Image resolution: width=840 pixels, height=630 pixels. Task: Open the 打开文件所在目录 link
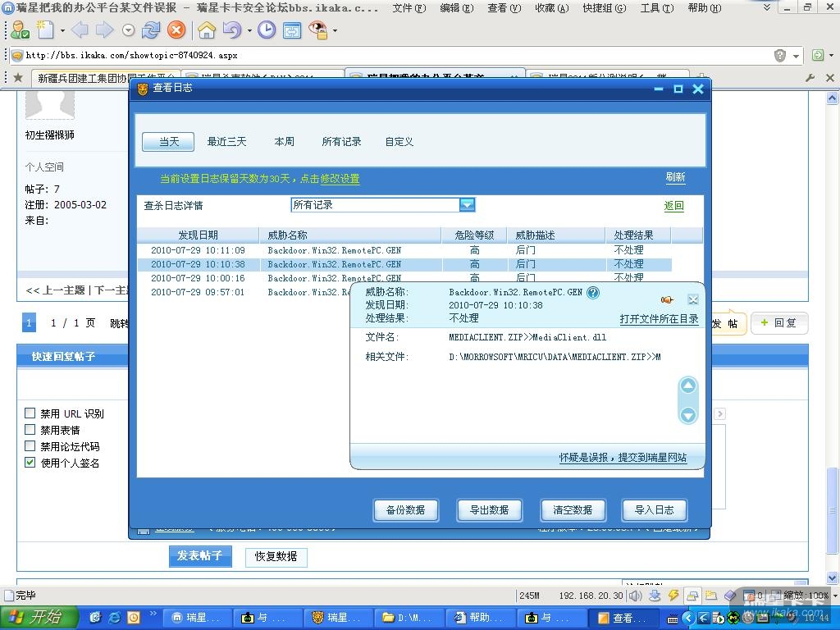pyautogui.click(x=659, y=319)
